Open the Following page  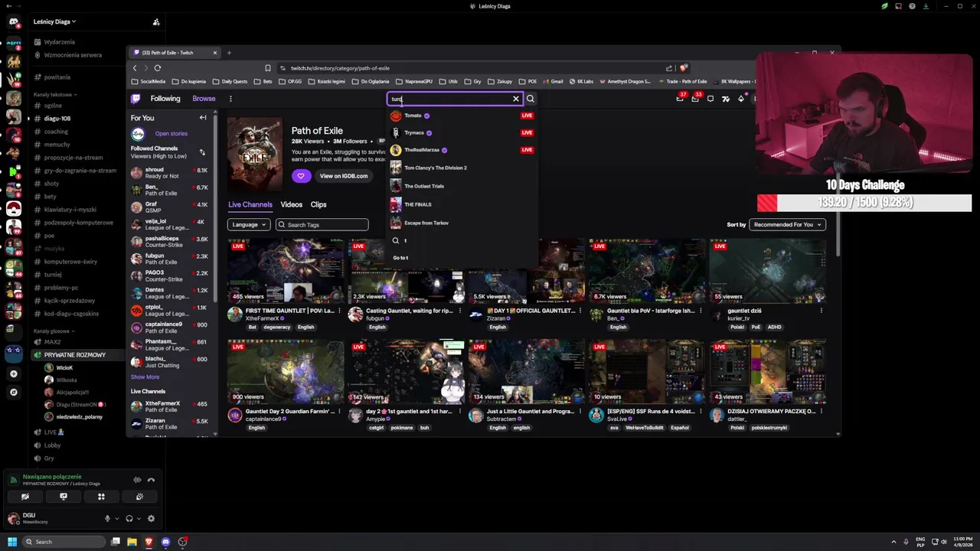pyautogui.click(x=165, y=99)
